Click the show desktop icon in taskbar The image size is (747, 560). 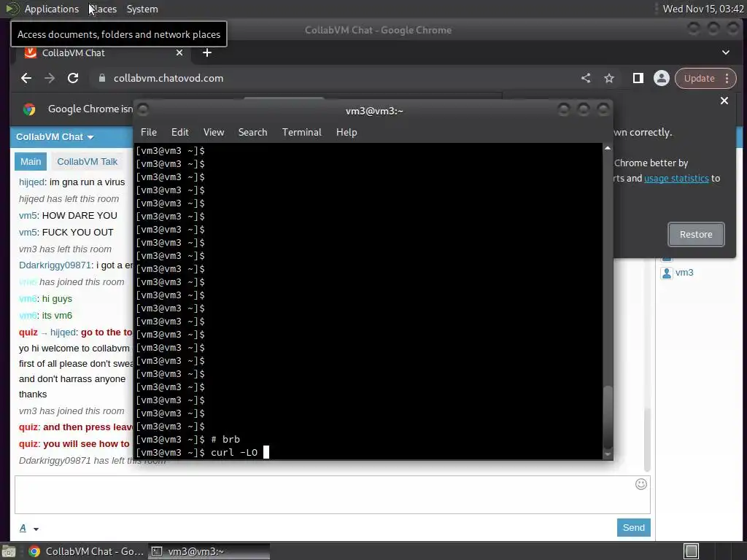coord(9,551)
